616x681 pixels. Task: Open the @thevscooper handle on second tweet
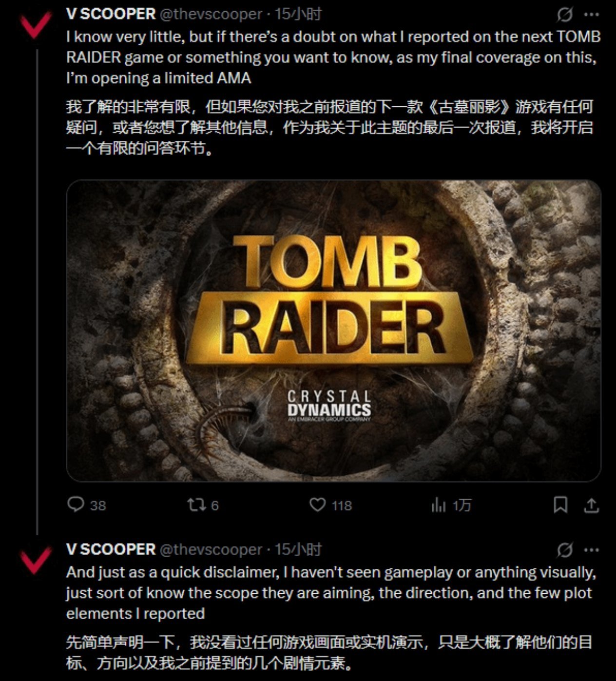(211, 549)
